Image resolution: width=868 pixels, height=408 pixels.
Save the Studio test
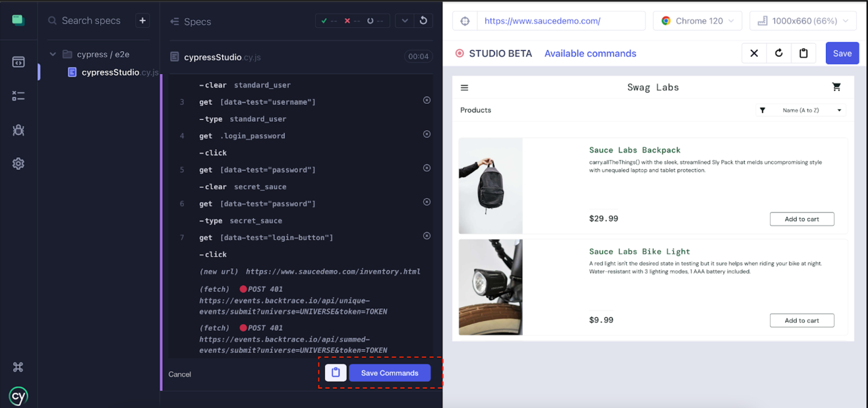coord(842,53)
